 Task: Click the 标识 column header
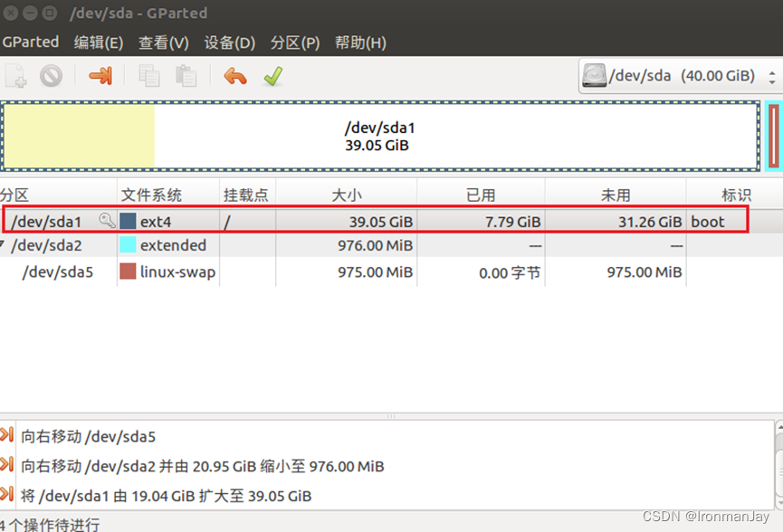(734, 195)
